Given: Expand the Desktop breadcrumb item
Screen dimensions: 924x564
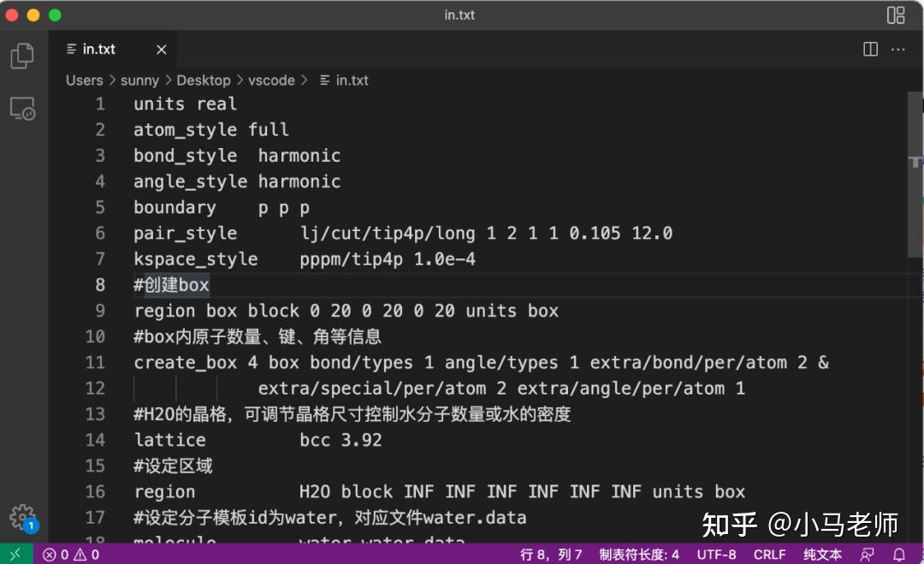Looking at the screenshot, I should point(204,80).
